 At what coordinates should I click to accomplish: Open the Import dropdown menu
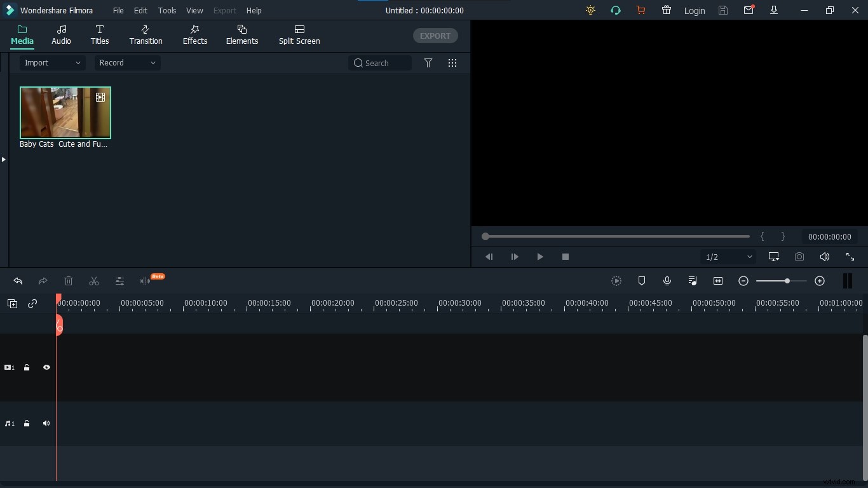pyautogui.click(x=51, y=63)
